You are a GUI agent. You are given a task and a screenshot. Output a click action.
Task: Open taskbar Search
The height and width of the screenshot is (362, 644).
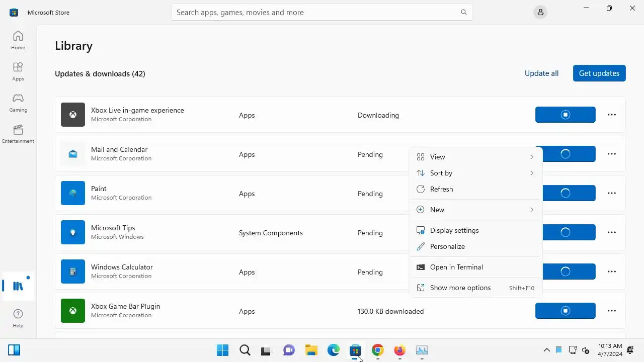point(245,350)
